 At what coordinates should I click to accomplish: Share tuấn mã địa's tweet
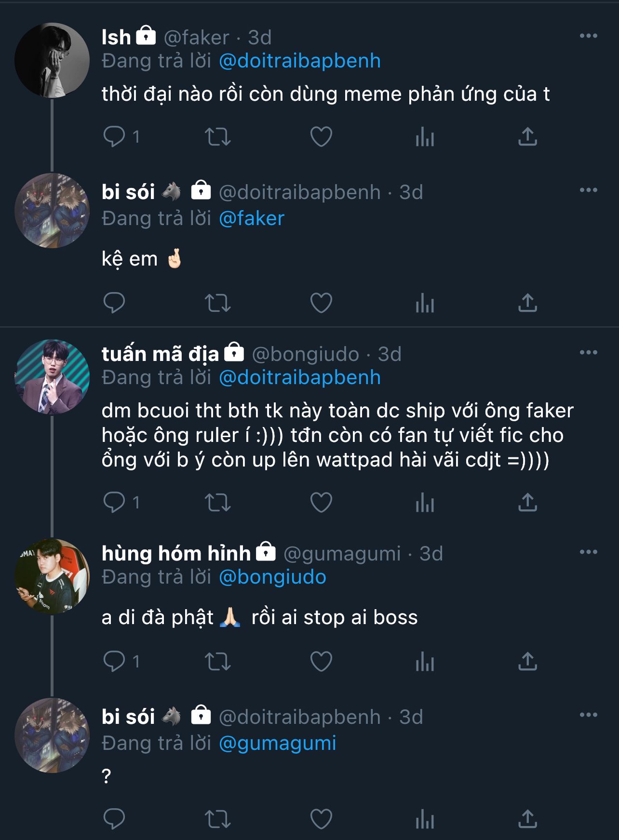tap(527, 502)
